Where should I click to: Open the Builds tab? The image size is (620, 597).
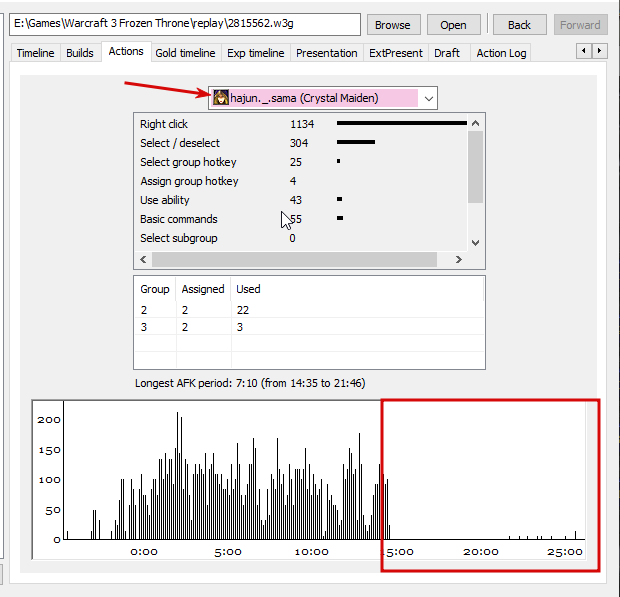[x=80, y=53]
